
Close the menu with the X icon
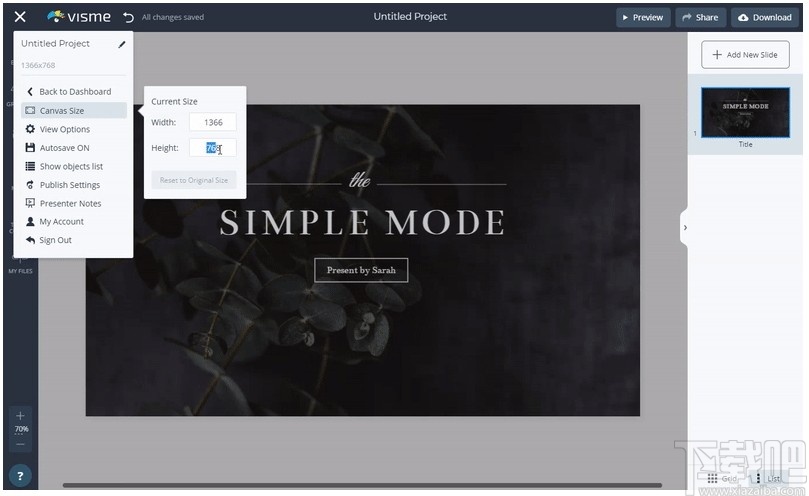pos(20,17)
